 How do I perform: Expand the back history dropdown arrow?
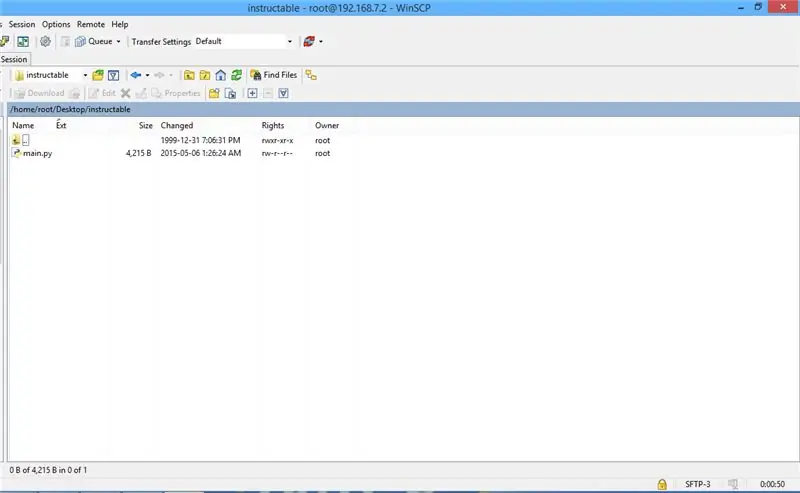coord(147,75)
